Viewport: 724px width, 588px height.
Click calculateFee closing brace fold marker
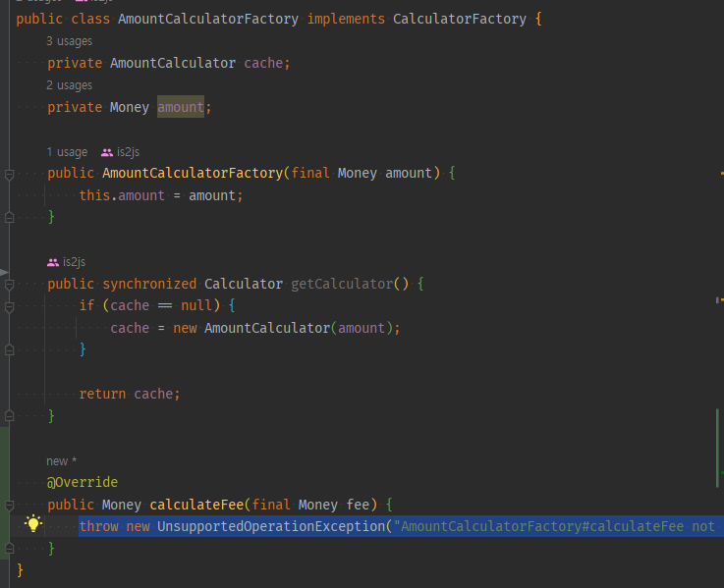[x=9, y=549]
